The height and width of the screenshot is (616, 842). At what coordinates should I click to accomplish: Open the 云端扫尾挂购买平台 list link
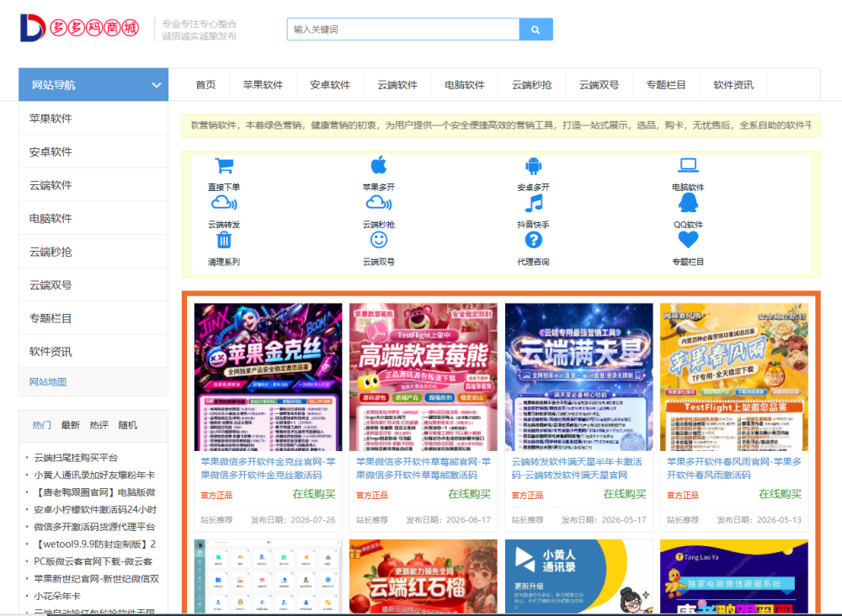click(x=76, y=458)
